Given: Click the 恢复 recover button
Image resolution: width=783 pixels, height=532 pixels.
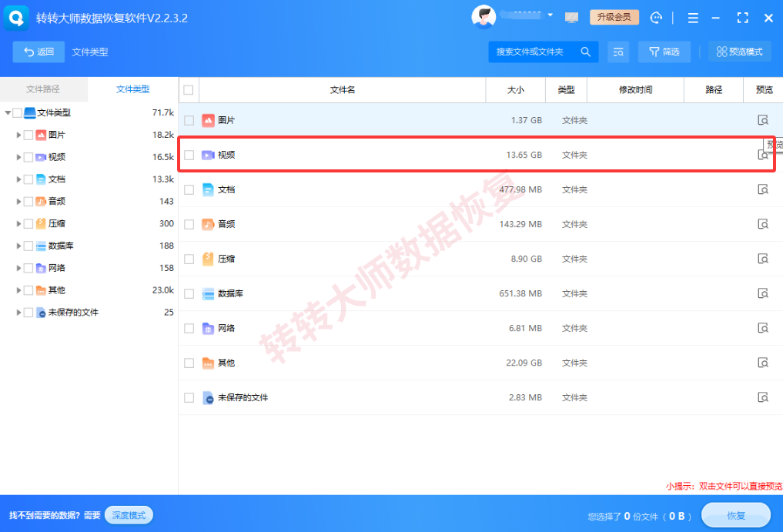Looking at the screenshot, I should pos(735,516).
